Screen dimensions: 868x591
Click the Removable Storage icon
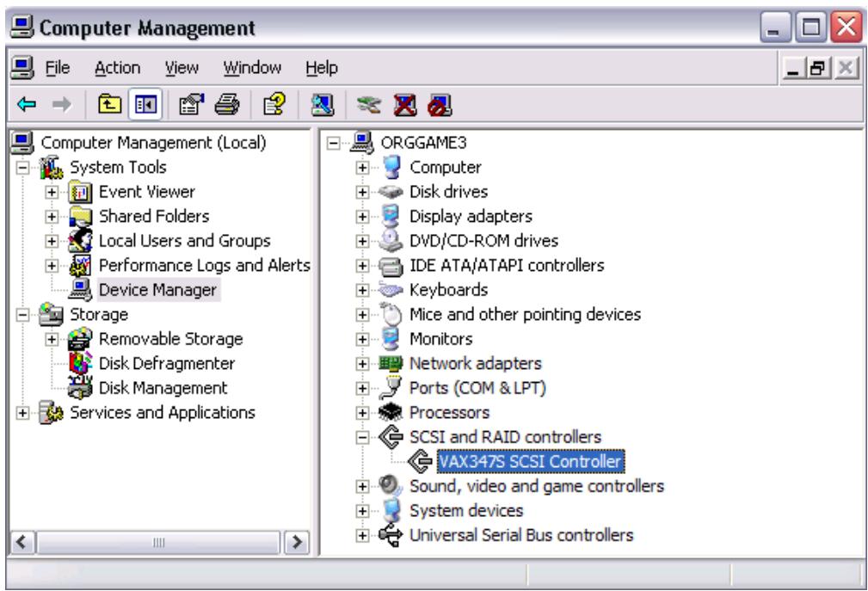pos(80,339)
